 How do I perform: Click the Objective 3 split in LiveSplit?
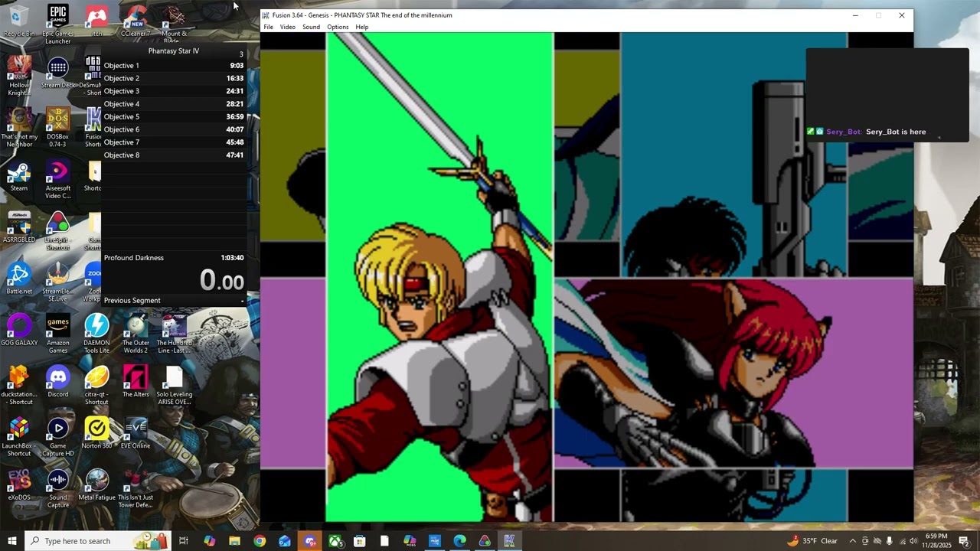point(174,91)
